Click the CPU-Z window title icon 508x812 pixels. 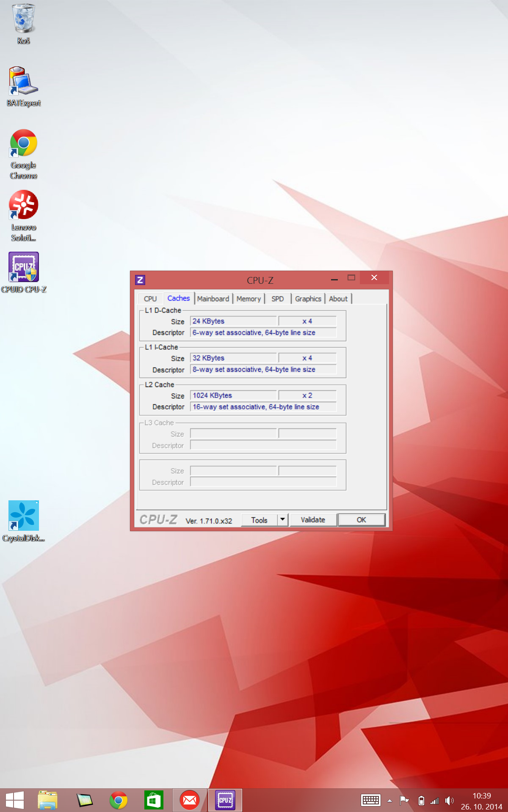coord(140,280)
